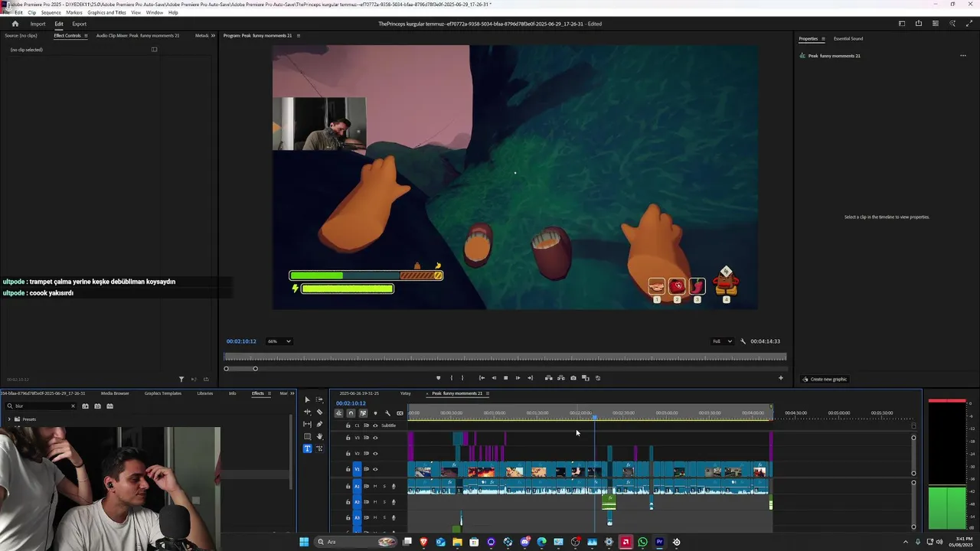Open the Markers menu

pos(74,13)
